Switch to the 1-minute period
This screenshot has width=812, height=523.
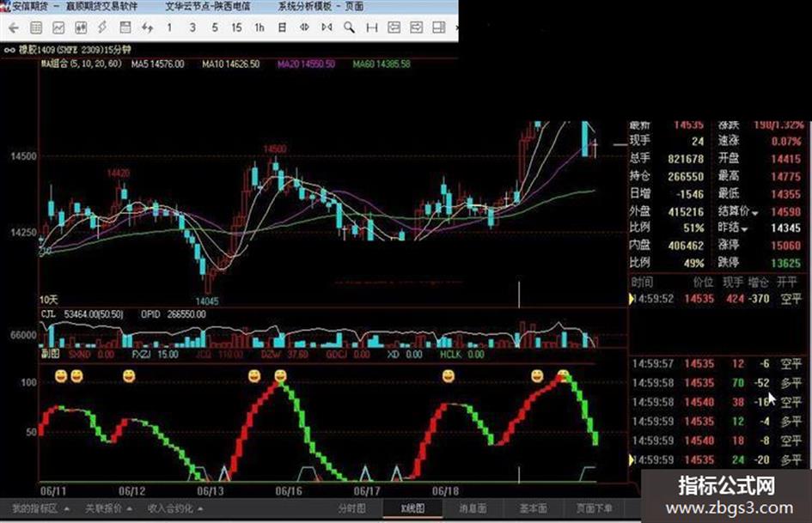(169, 27)
